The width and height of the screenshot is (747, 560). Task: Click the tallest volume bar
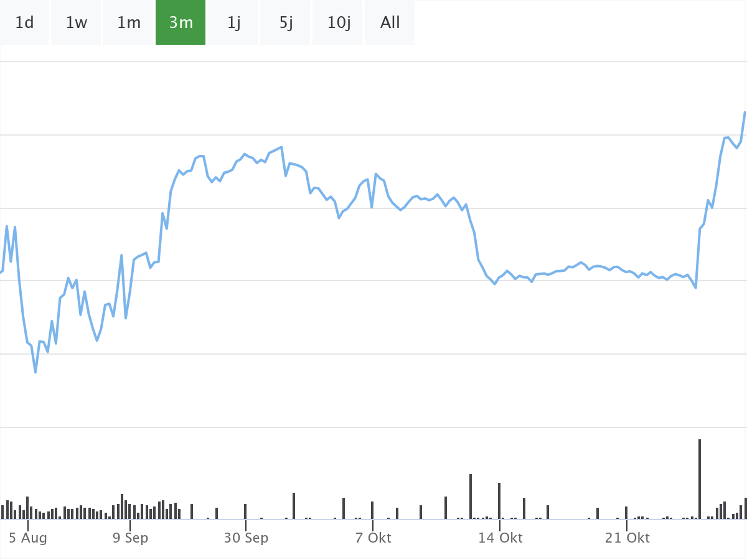click(x=700, y=479)
